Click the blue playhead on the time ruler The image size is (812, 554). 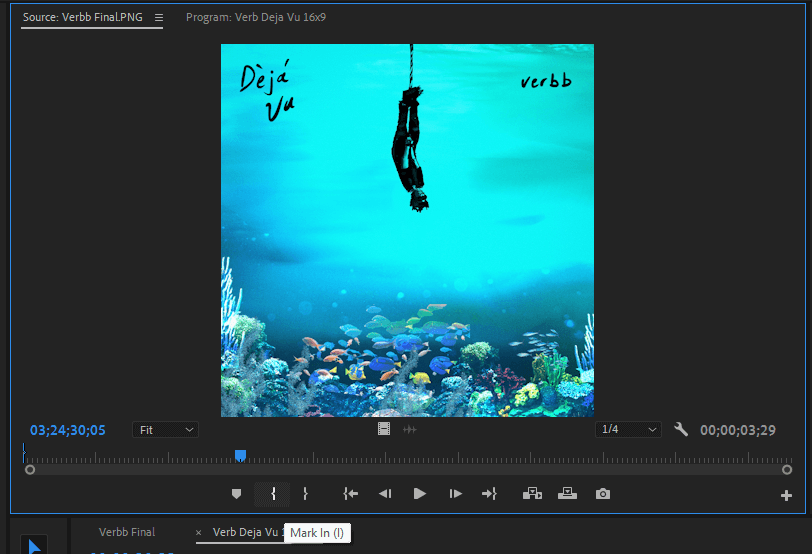(x=240, y=456)
